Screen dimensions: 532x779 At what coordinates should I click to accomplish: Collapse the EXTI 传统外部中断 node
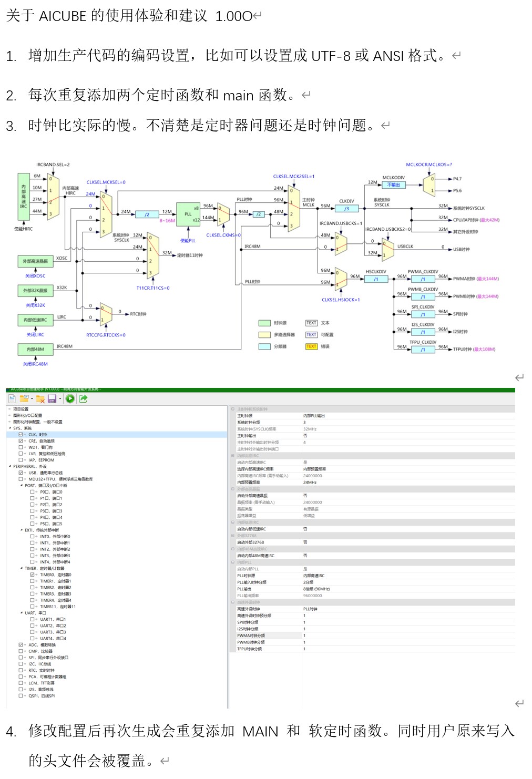coord(21,530)
